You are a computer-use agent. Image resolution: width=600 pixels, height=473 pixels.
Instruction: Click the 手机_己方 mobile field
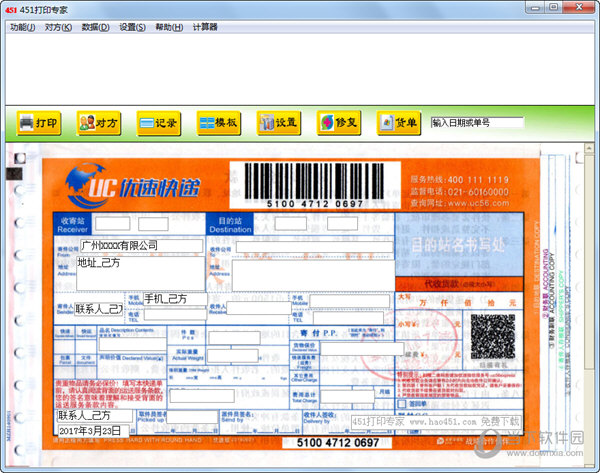[175, 299]
